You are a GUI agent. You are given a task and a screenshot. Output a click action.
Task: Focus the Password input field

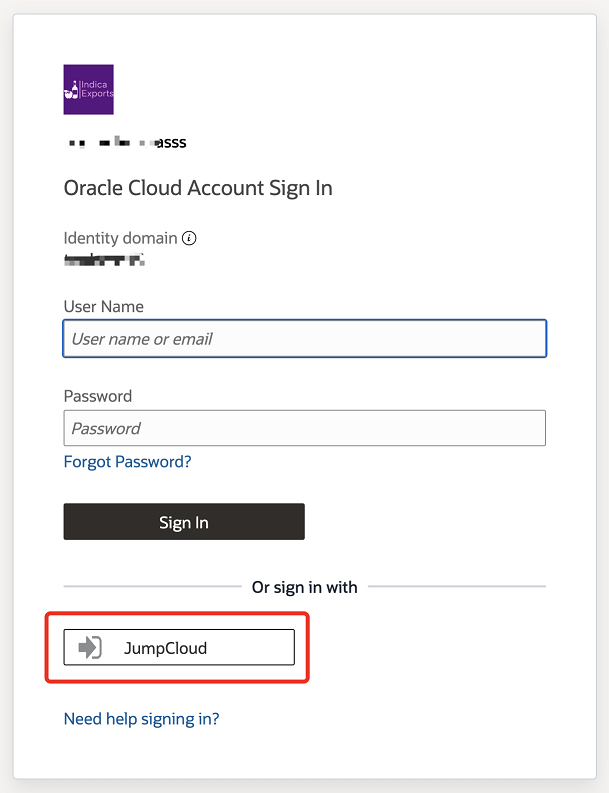tap(304, 428)
